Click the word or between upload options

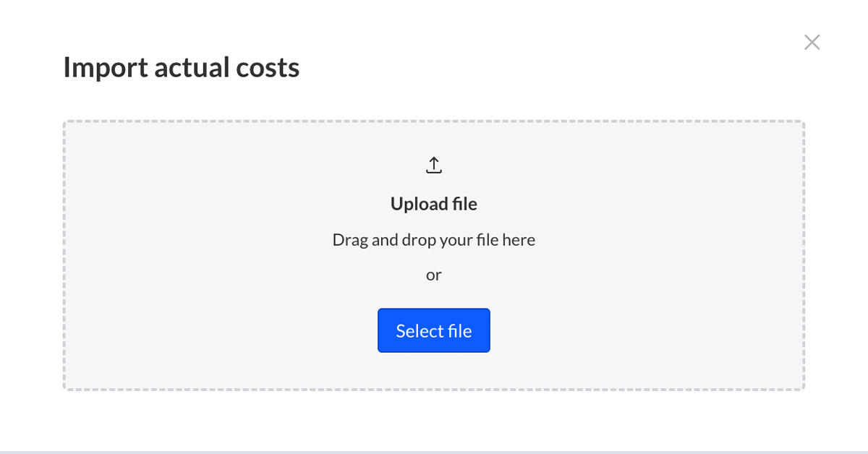[x=434, y=275]
